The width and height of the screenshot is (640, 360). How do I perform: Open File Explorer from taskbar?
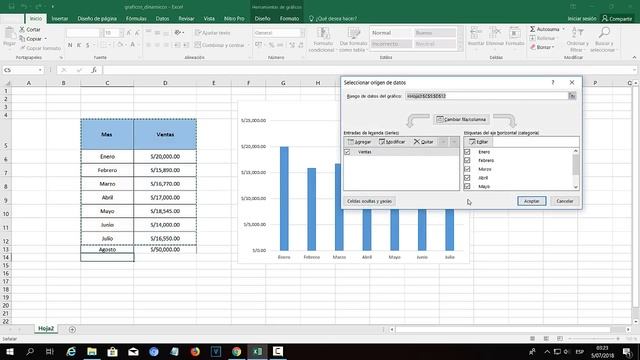click(92, 351)
